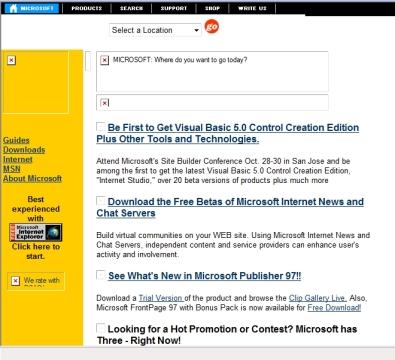
Task: Open the Free Betas of Internet News headline
Action: [x=230, y=207]
